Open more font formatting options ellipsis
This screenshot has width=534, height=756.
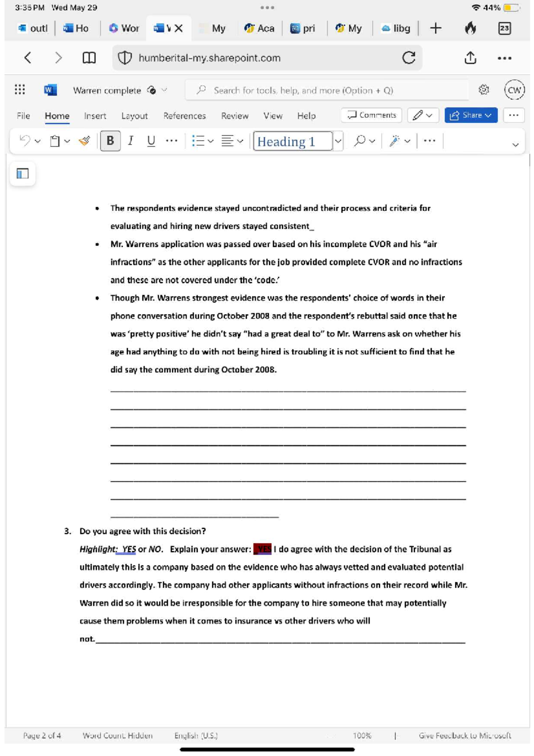pos(171,141)
